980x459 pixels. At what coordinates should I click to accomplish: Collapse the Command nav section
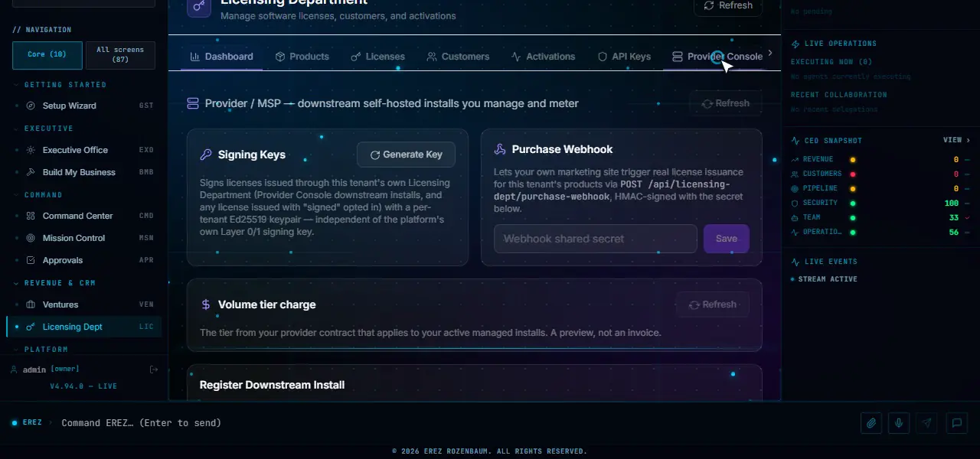pos(43,195)
